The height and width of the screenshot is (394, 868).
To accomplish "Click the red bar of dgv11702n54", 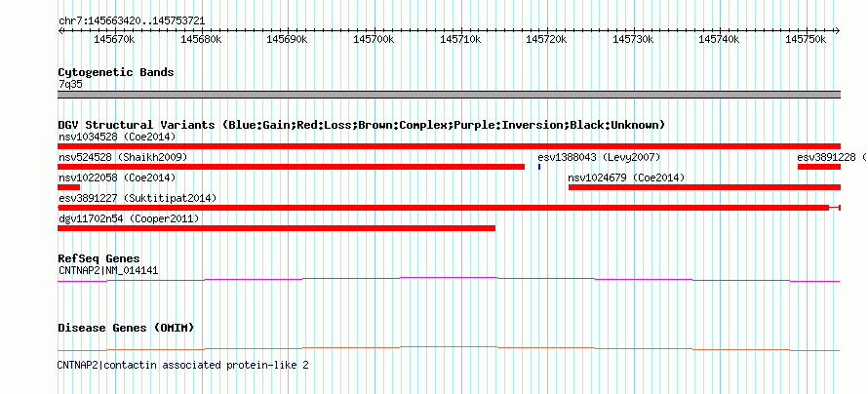I will [x=276, y=228].
